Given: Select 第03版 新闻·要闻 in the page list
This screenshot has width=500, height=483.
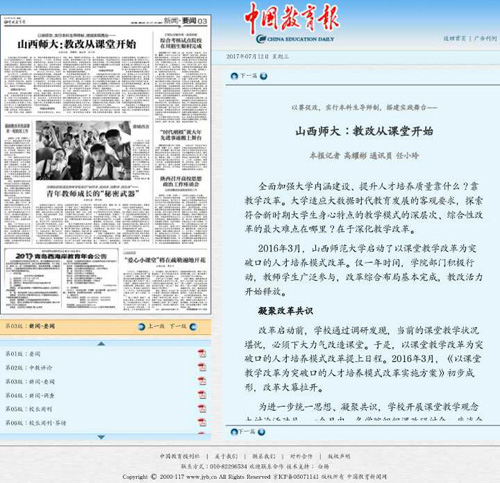Looking at the screenshot, I should pos(30,381).
